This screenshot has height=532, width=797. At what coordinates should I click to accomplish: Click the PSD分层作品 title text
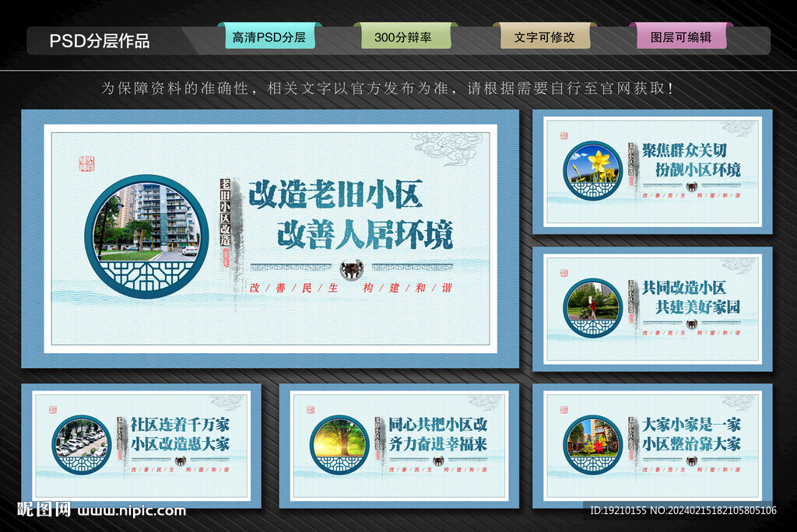(100, 40)
